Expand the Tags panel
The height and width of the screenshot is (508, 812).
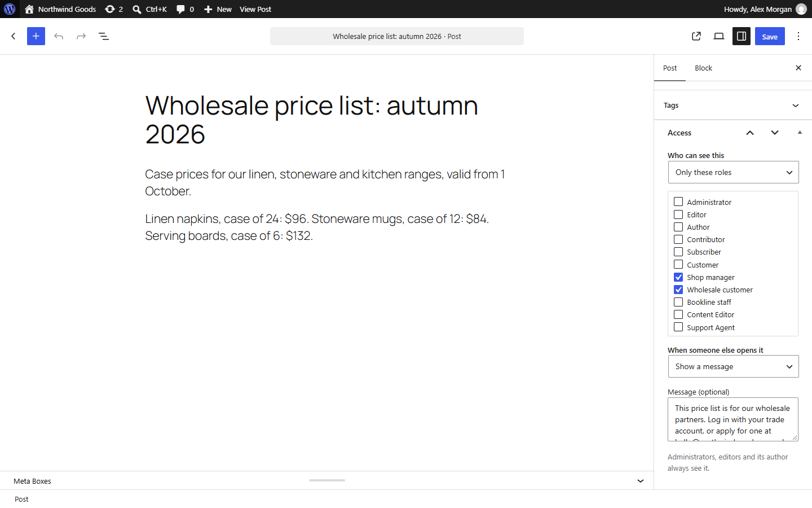point(733,106)
